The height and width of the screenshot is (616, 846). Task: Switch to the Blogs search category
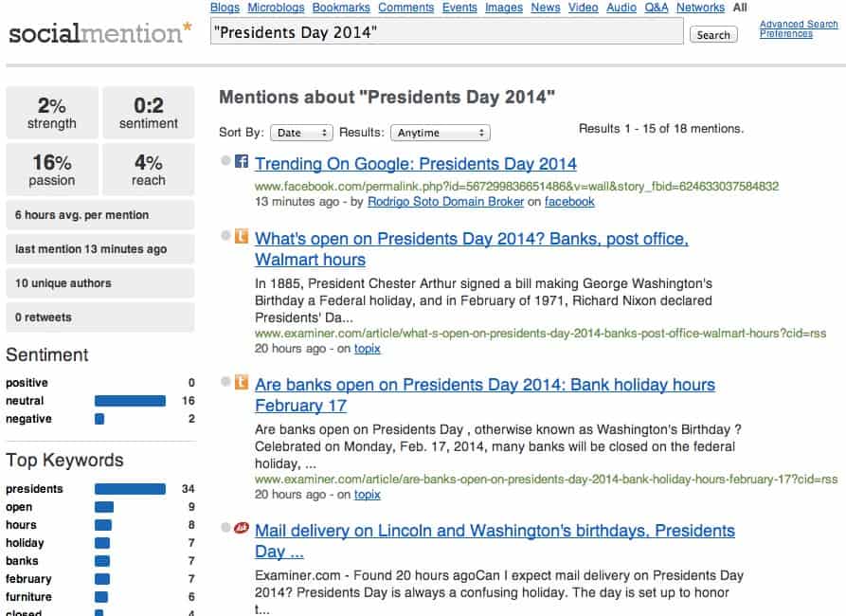(x=225, y=8)
